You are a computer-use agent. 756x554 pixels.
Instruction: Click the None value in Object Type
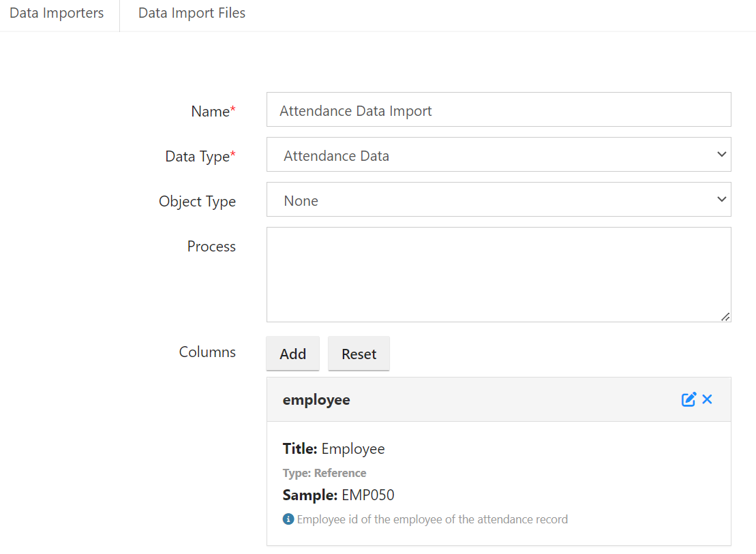click(301, 200)
